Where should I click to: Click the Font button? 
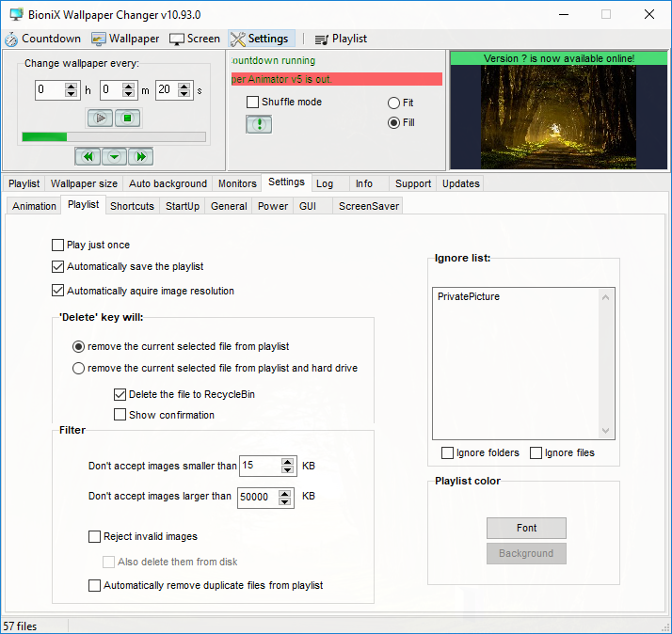(526, 528)
